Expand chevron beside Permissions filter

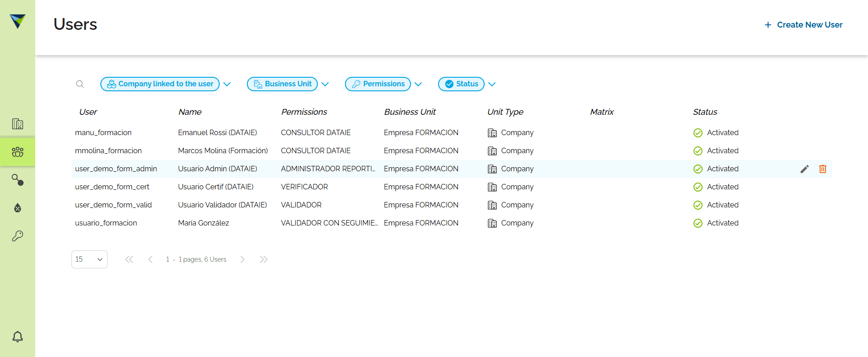pos(418,84)
